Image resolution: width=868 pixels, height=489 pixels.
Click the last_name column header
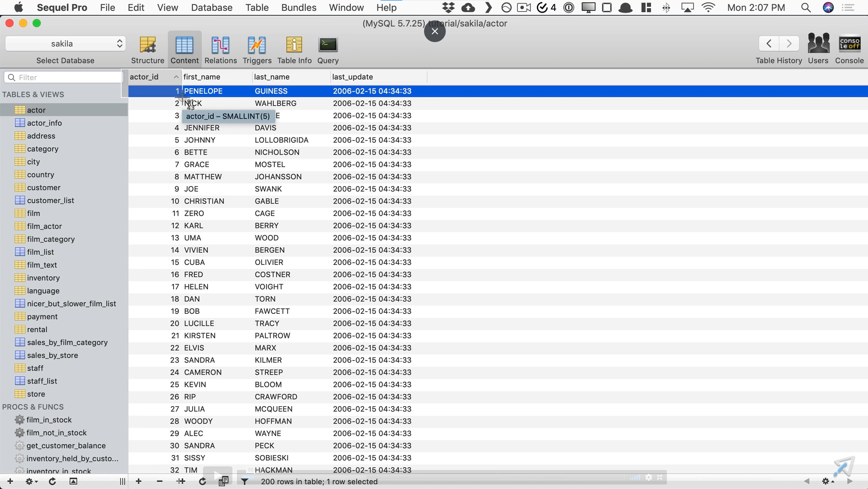[x=291, y=77]
